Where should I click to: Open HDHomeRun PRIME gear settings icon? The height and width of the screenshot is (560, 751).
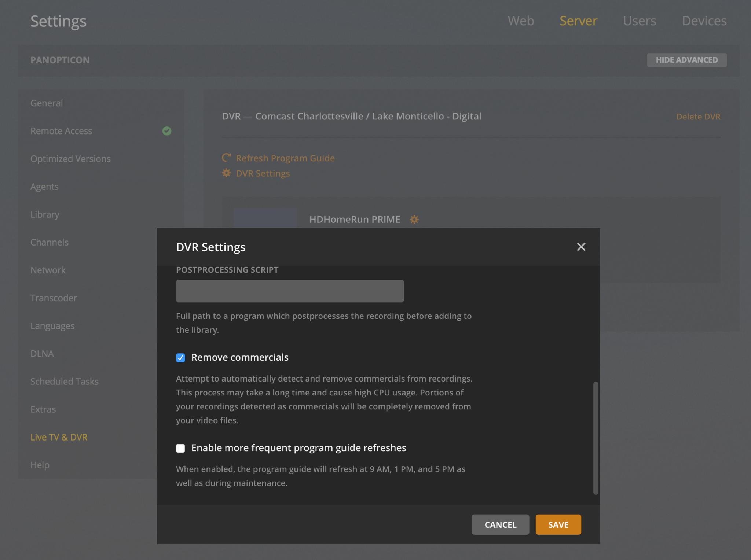tap(414, 220)
